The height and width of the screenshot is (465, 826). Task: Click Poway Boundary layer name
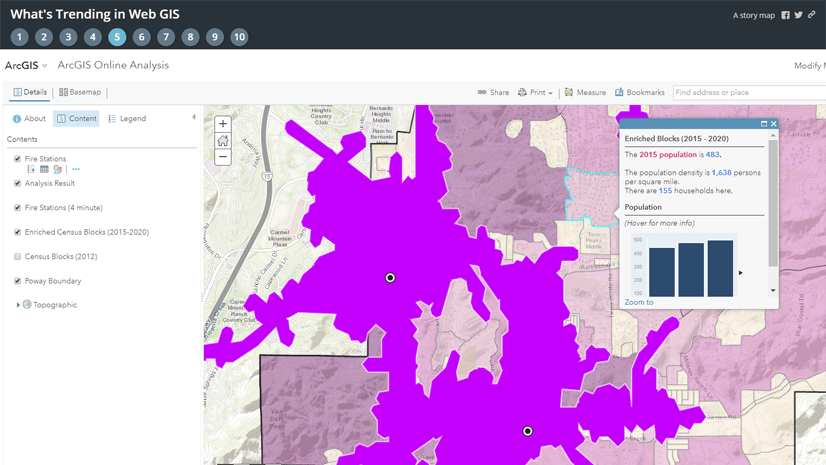[53, 281]
